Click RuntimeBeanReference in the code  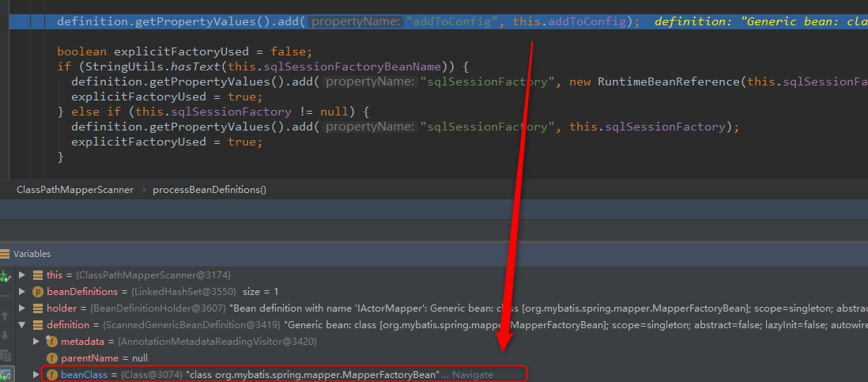coord(670,81)
